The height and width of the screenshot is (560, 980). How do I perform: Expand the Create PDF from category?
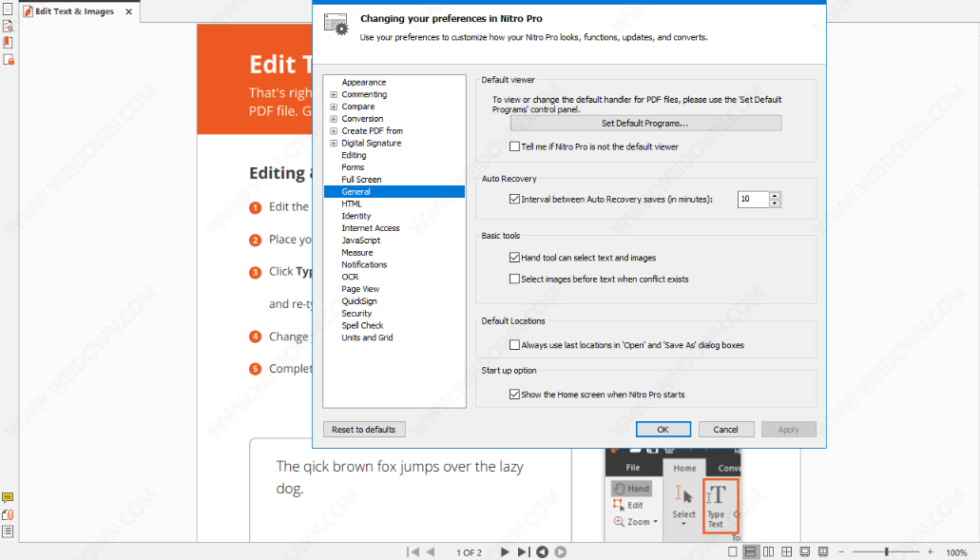point(334,131)
